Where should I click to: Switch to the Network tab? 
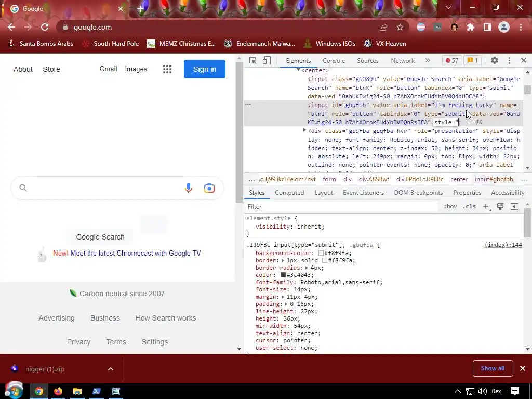(403, 61)
